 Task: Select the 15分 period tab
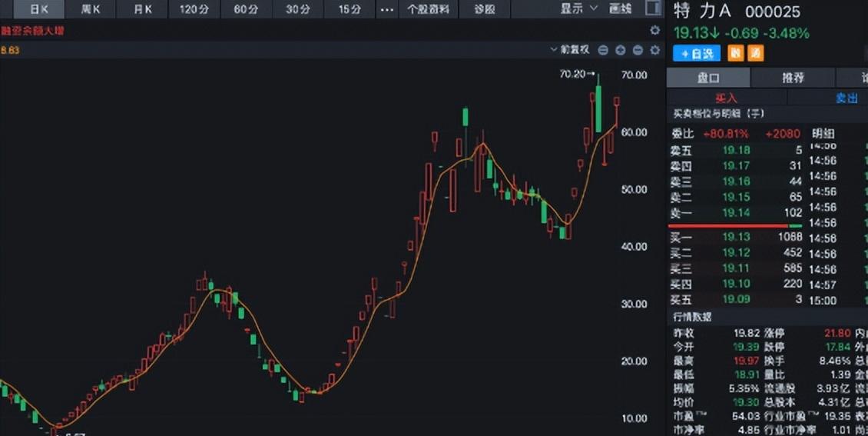350,9
